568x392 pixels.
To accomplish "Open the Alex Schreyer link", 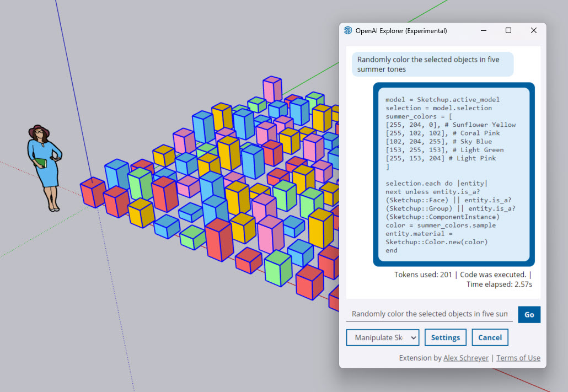I will (465, 358).
